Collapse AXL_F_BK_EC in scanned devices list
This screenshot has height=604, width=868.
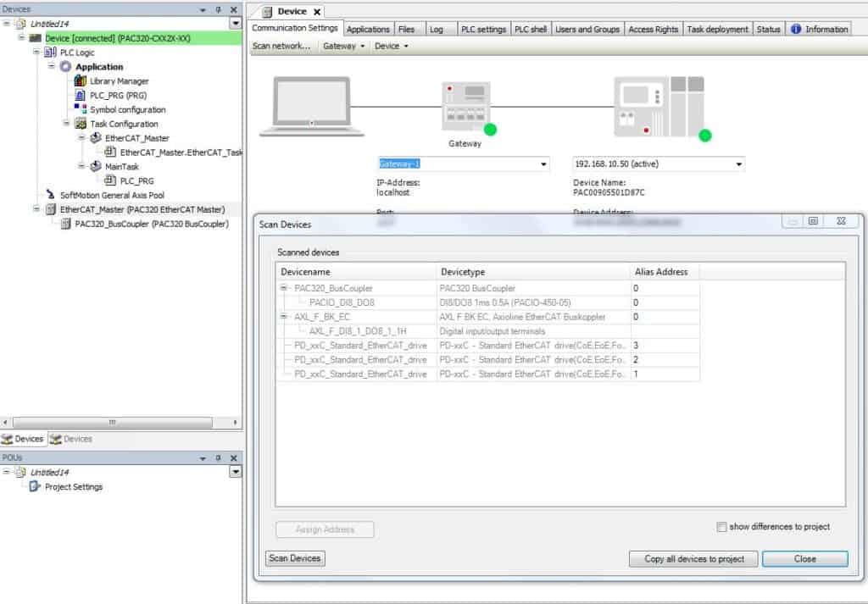pos(283,316)
